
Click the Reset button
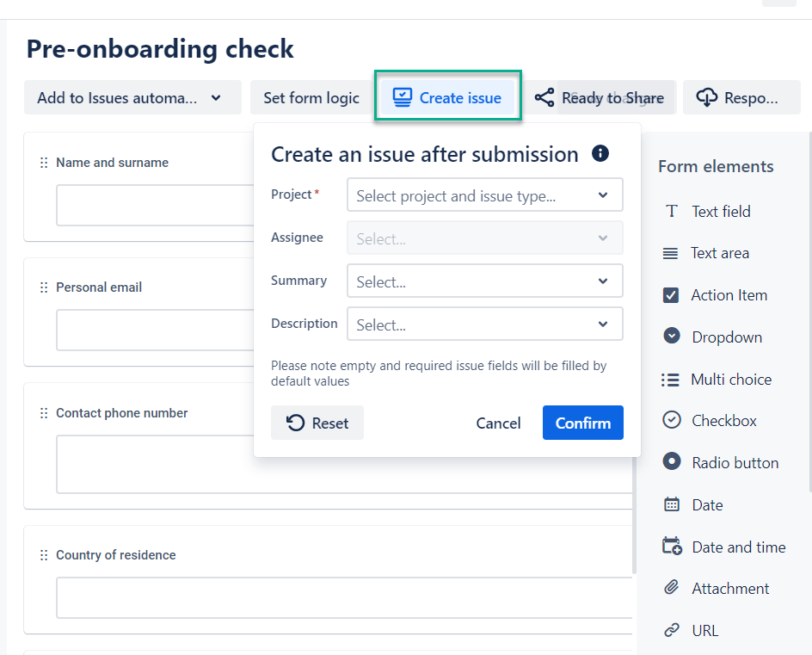point(317,423)
